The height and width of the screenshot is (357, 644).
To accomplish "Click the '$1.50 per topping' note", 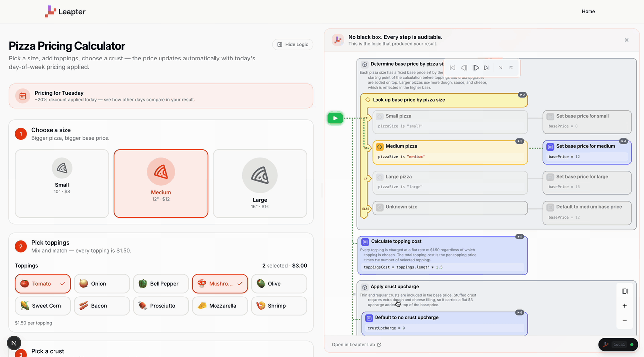I will (33, 323).
